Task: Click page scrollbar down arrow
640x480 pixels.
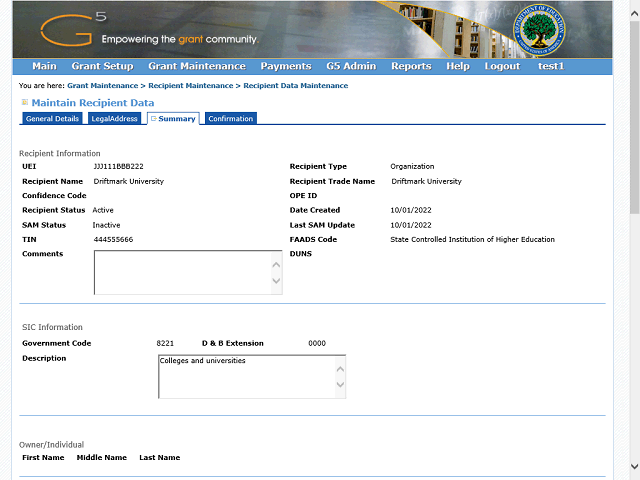Action: point(633,468)
